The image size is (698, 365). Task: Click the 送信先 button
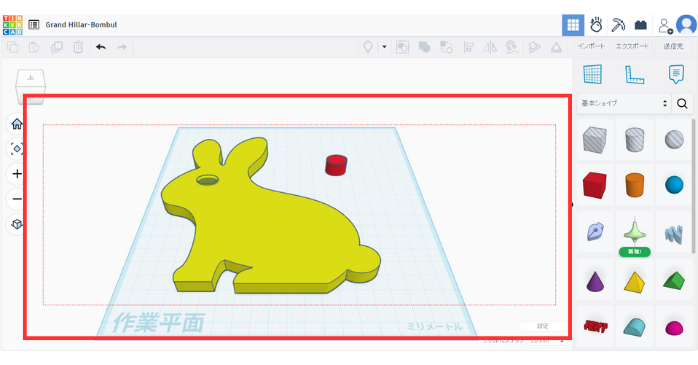(x=673, y=46)
